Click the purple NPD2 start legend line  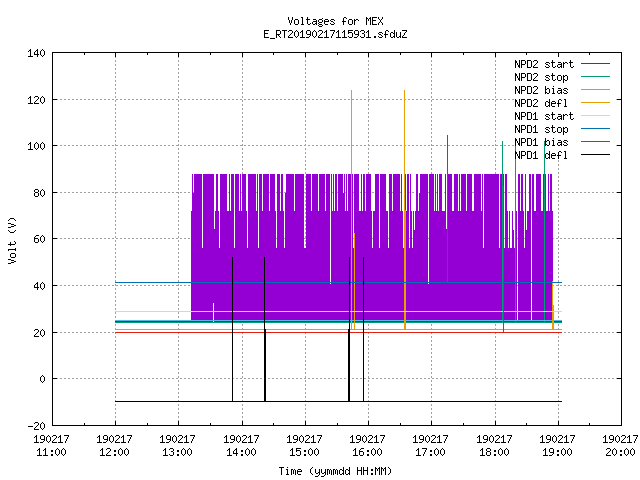click(x=596, y=64)
